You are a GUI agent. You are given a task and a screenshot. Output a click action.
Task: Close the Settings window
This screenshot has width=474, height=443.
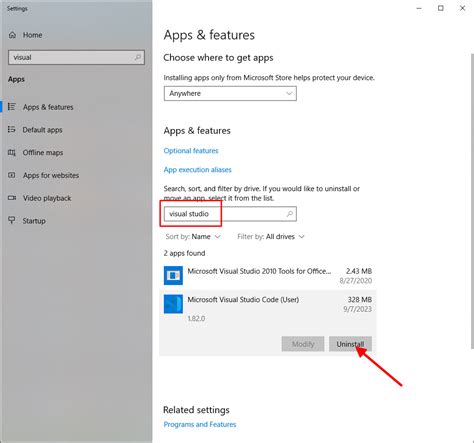[x=462, y=8]
